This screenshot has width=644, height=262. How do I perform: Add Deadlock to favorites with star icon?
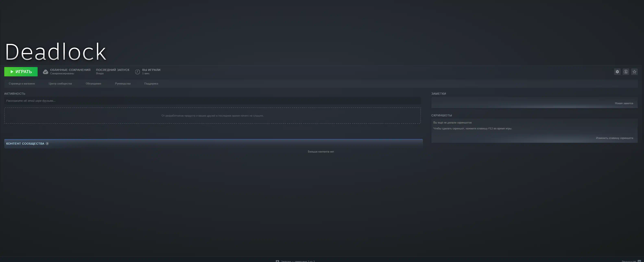click(634, 72)
